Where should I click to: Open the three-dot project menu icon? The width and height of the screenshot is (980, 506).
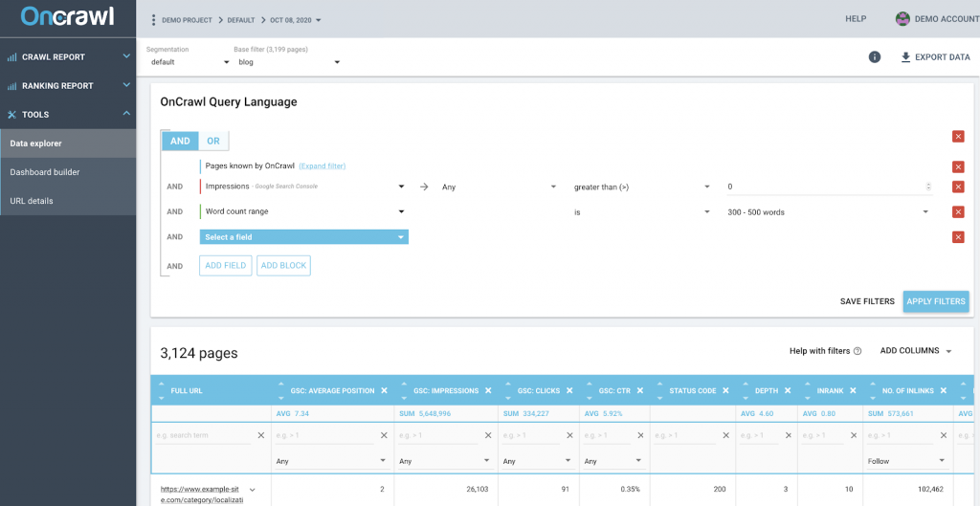[x=153, y=19]
